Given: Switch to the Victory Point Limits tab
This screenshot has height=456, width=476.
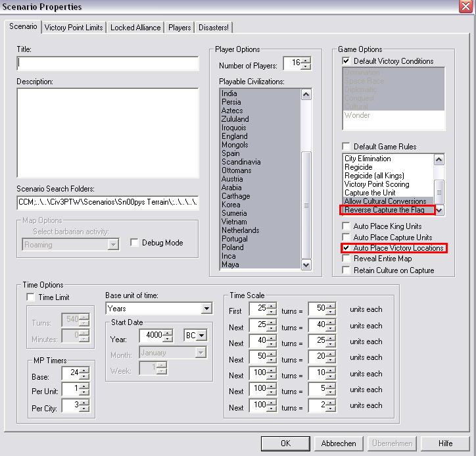Looking at the screenshot, I should pyautogui.click(x=74, y=28).
